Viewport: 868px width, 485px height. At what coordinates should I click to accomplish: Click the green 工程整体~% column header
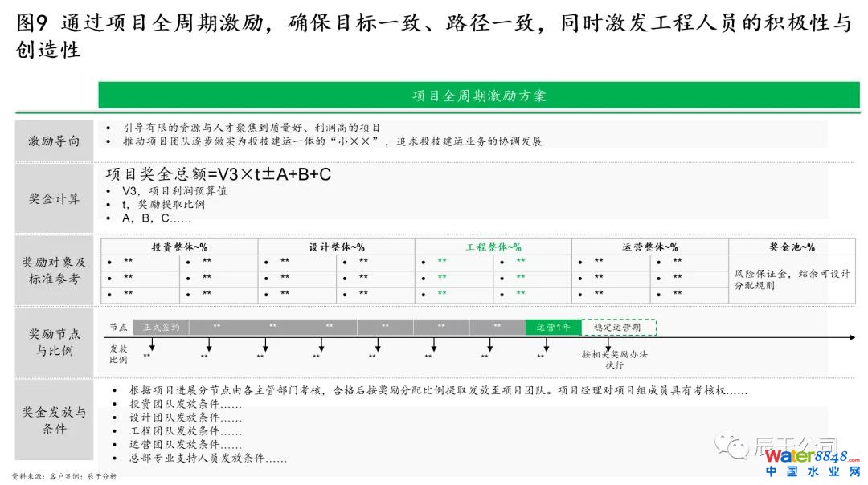click(x=493, y=247)
